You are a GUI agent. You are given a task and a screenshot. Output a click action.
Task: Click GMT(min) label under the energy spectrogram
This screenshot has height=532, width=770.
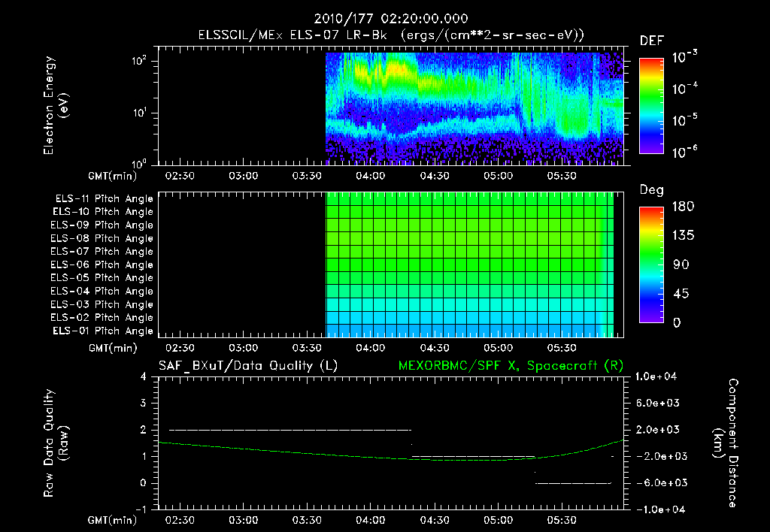[113, 176]
